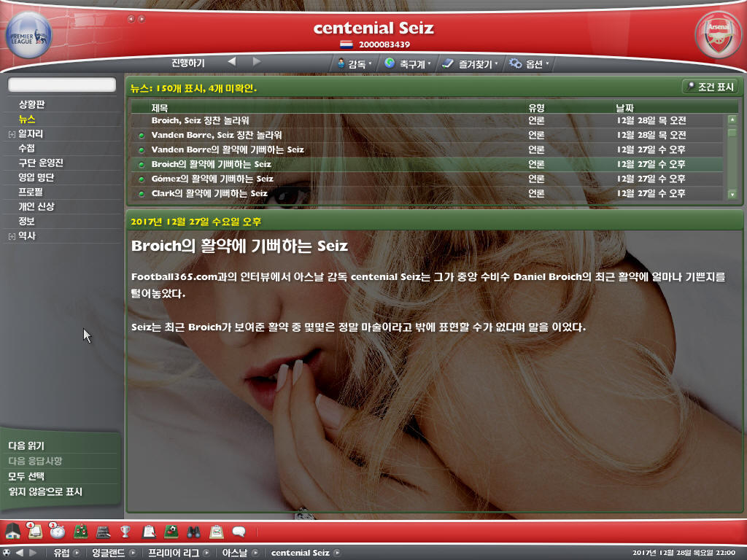
Task: Switch to the 뉴스 sidebar section
Action: pyautogui.click(x=25, y=119)
